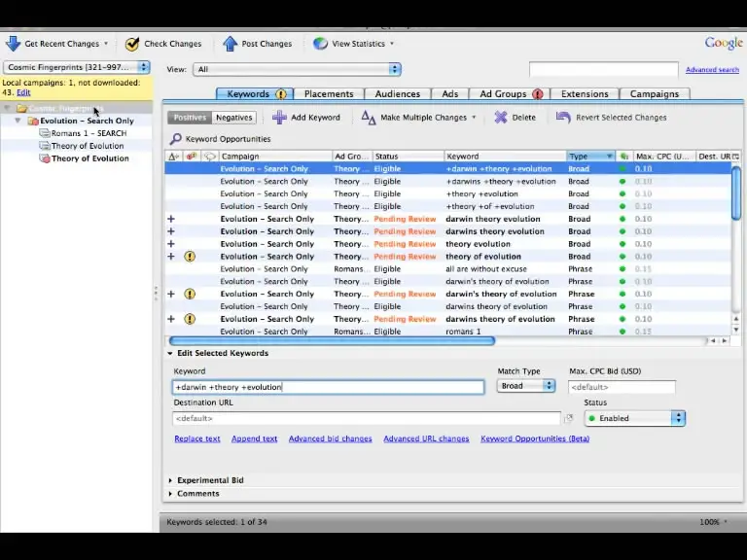The width and height of the screenshot is (747, 560).
Task: Click the View Statistics globe icon
Action: click(x=320, y=44)
